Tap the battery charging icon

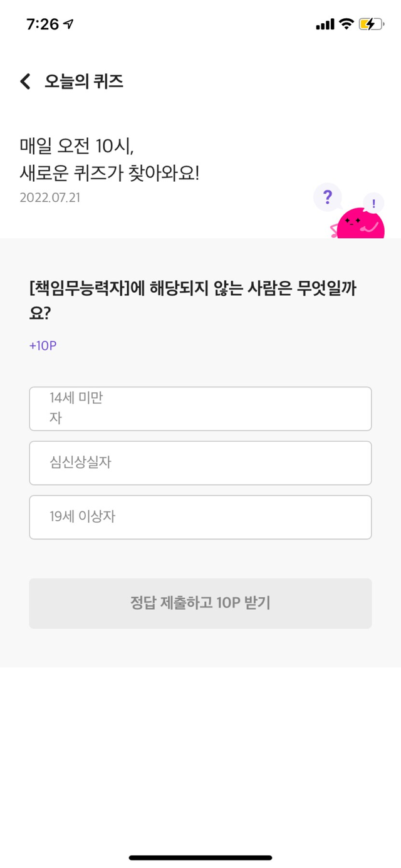tap(370, 24)
